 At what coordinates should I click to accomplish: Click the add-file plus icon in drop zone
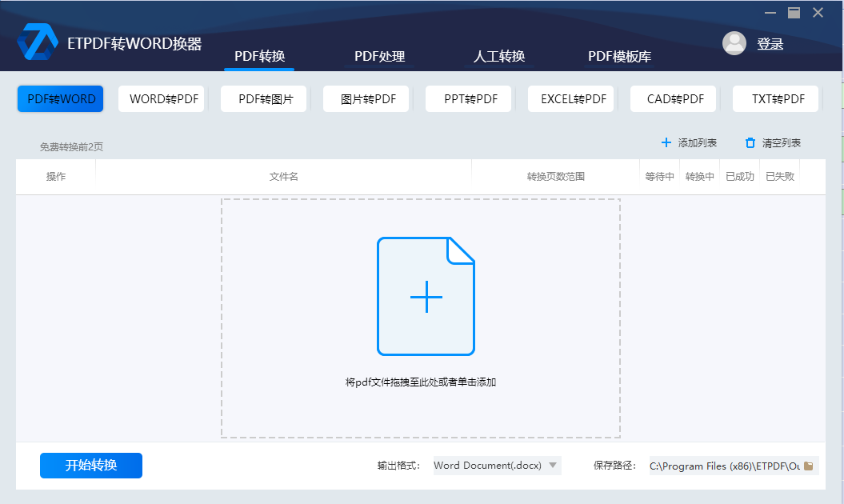[426, 297]
